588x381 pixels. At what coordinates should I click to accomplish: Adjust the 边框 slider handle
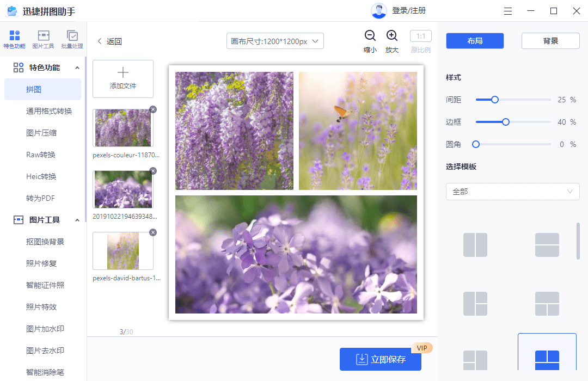click(x=506, y=122)
